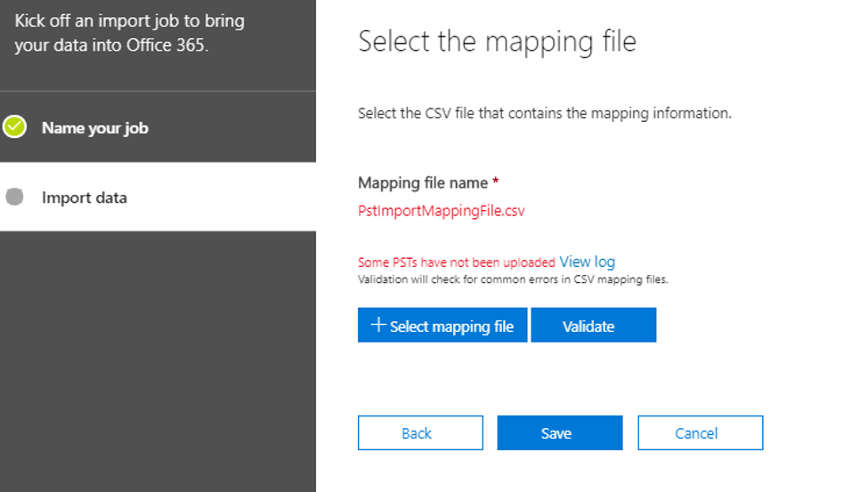Click the 'Kick off an import job' intro text
Viewport: 868px width, 492px height.
pyautogui.click(x=129, y=32)
